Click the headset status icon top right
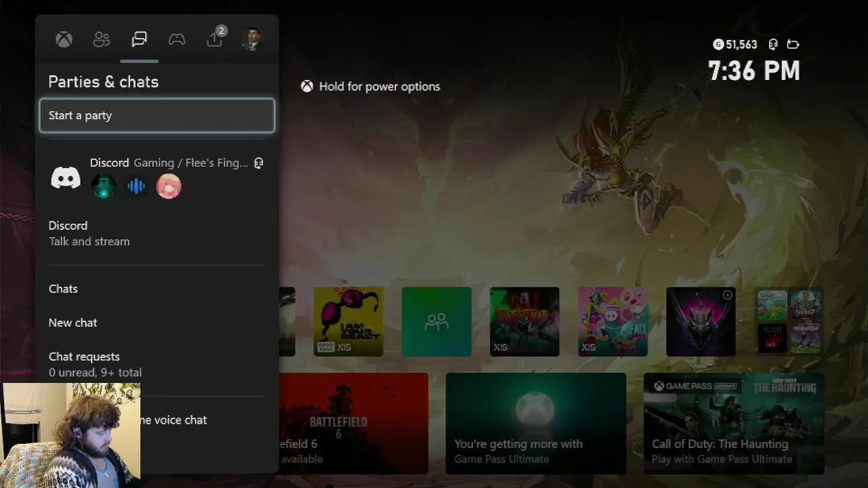This screenshot has height=488, width=868. coord(773,44)
